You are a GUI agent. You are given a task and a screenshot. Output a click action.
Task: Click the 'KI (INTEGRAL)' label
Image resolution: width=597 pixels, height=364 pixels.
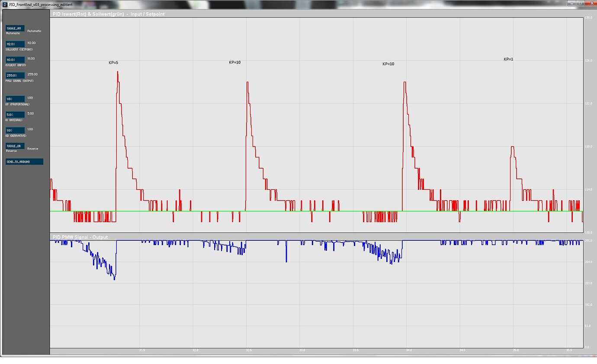14,120
